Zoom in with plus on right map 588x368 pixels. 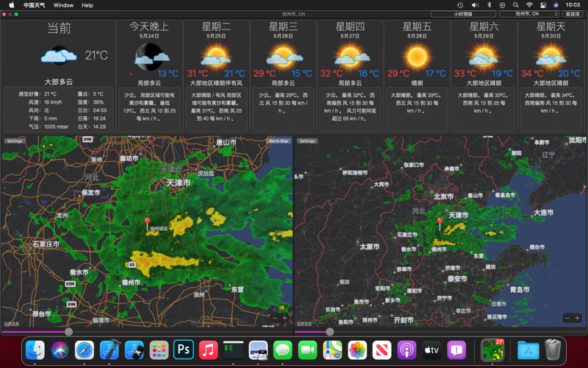pos(577,318)
